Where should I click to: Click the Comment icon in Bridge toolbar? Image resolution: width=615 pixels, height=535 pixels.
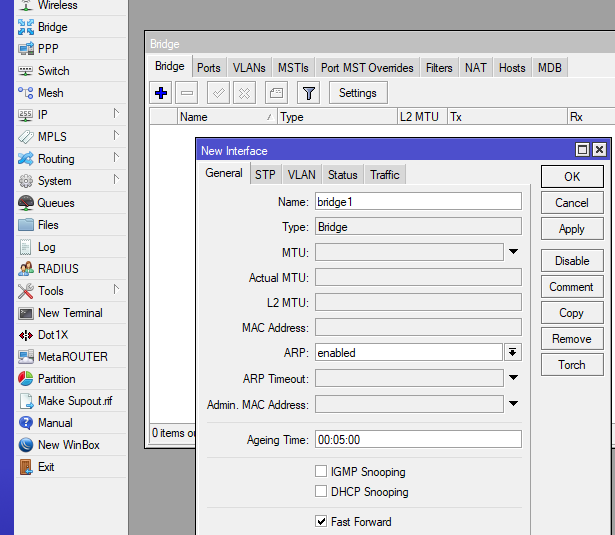pos(276,93)
